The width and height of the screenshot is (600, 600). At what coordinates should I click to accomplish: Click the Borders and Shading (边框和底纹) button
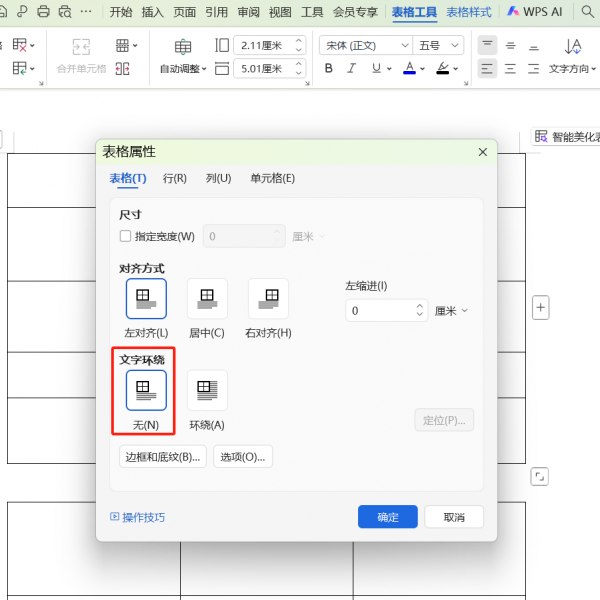pos(162,457)
